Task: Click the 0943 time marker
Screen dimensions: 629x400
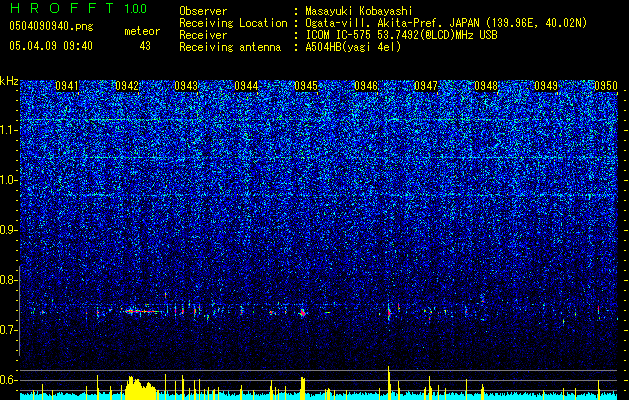Action: tap(187, 86)
